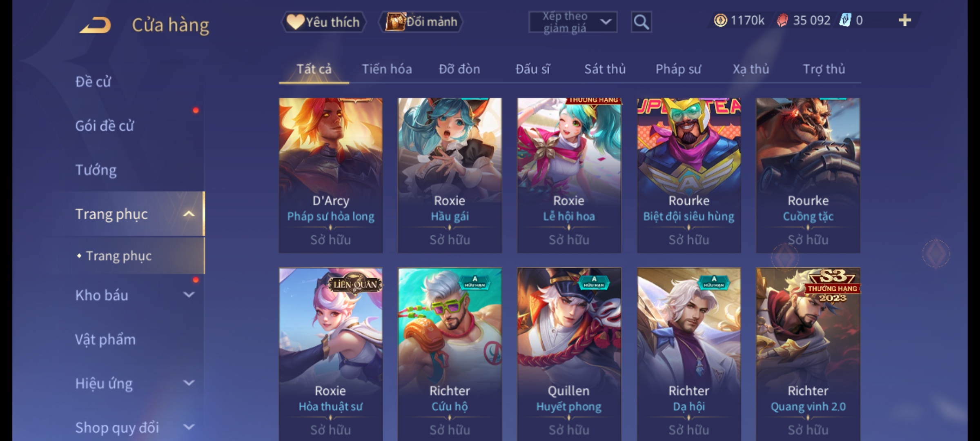
Task: Expand the Shop quy đổi section
Action: pyautogui.click(x=189, y=427)
